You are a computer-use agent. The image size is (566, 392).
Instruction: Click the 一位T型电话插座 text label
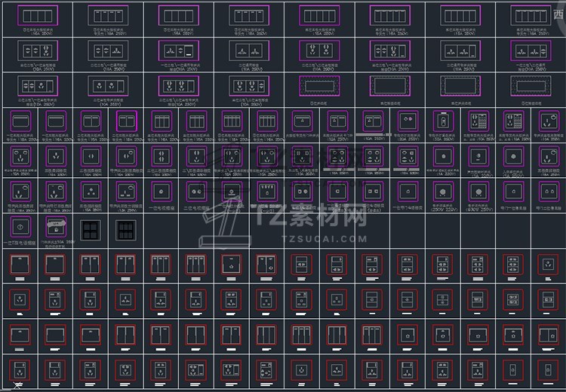point(20,243)
